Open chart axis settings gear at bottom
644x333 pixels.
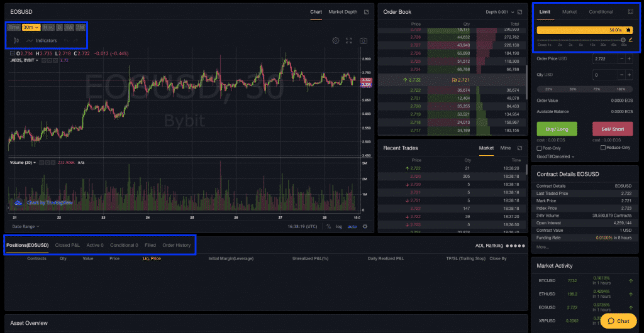click(365, 226)
